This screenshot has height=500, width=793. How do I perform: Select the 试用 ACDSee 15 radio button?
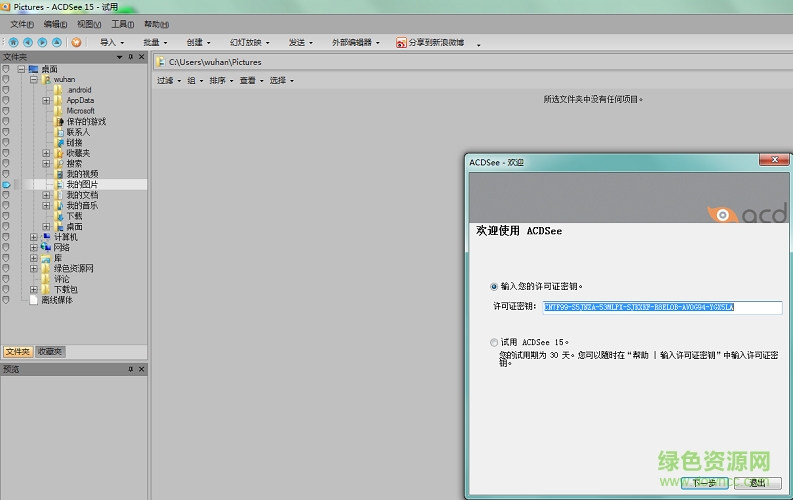pos(494,342)
